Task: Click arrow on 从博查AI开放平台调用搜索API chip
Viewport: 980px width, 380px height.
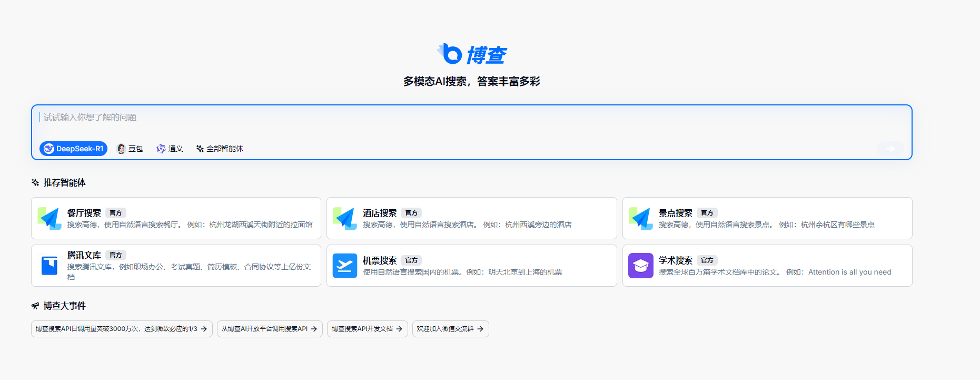Action: [x=314, y=329]
